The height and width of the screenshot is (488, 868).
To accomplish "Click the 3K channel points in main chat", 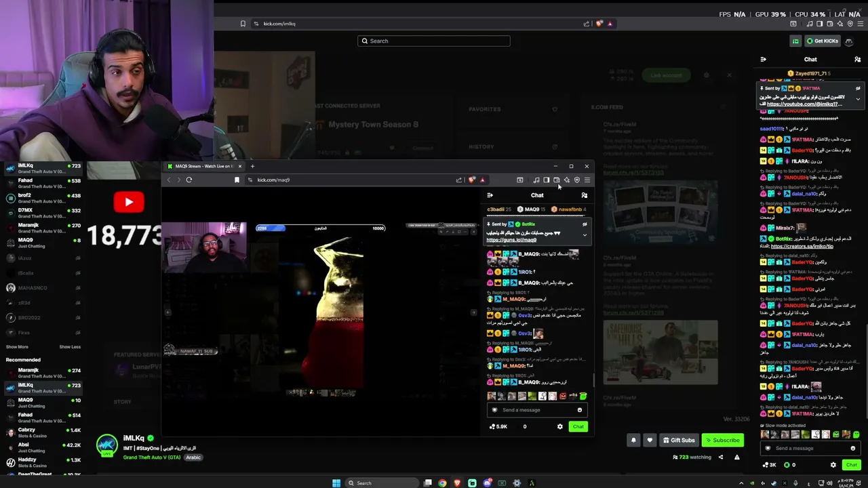I will [770, 465].
